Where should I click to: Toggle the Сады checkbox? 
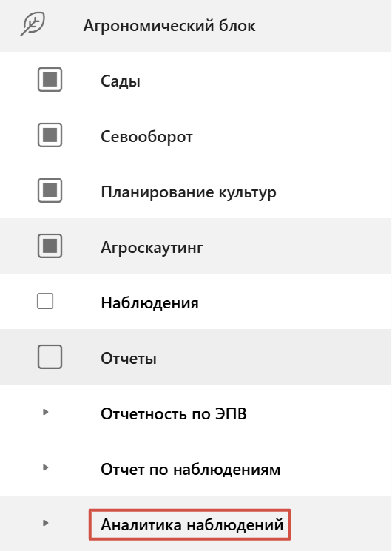(50, 79)
